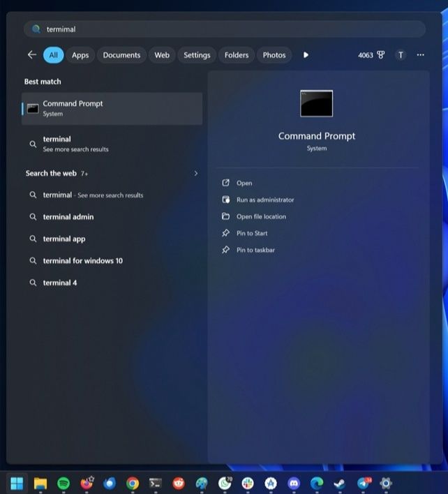Show more filter categories arrow

point(306,55)
